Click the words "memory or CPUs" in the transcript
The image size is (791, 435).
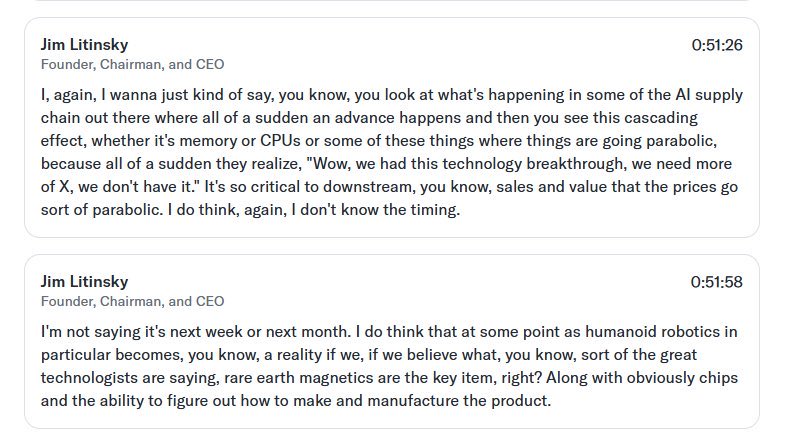pos(240,141)
